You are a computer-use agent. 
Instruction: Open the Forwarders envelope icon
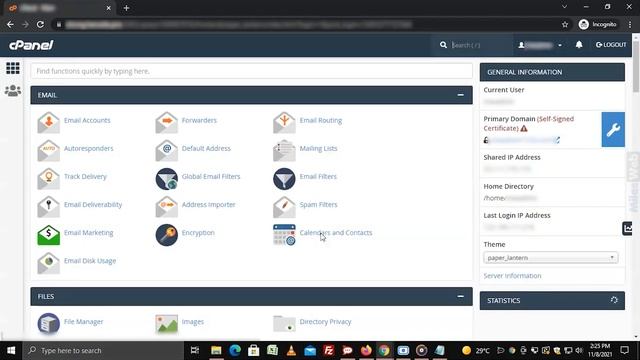(167, 122)
